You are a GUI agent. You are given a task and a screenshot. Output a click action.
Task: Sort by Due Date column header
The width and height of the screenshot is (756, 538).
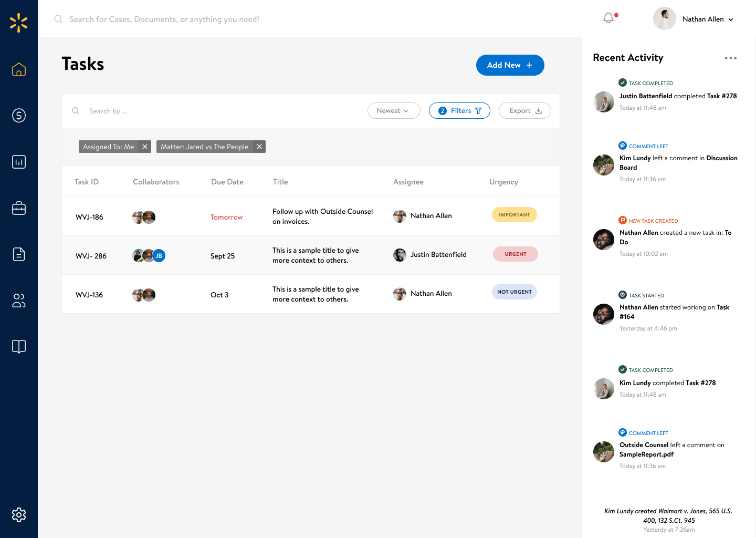point(227,182)
